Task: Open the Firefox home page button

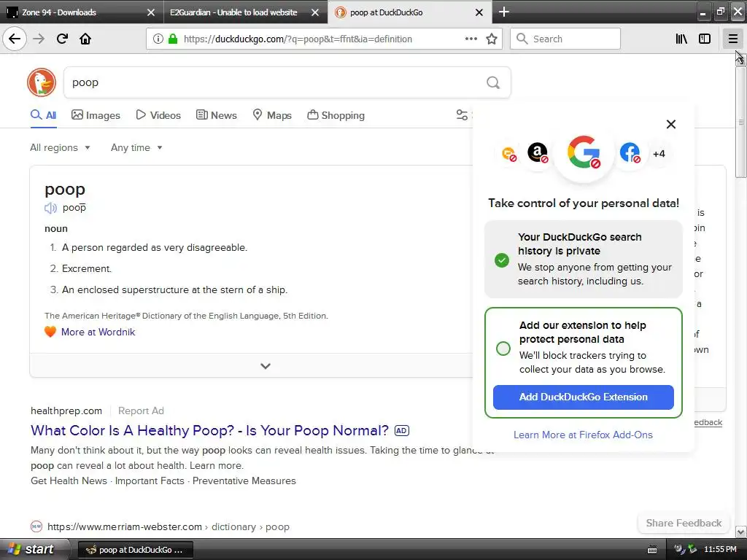Action: pos(85,39)
